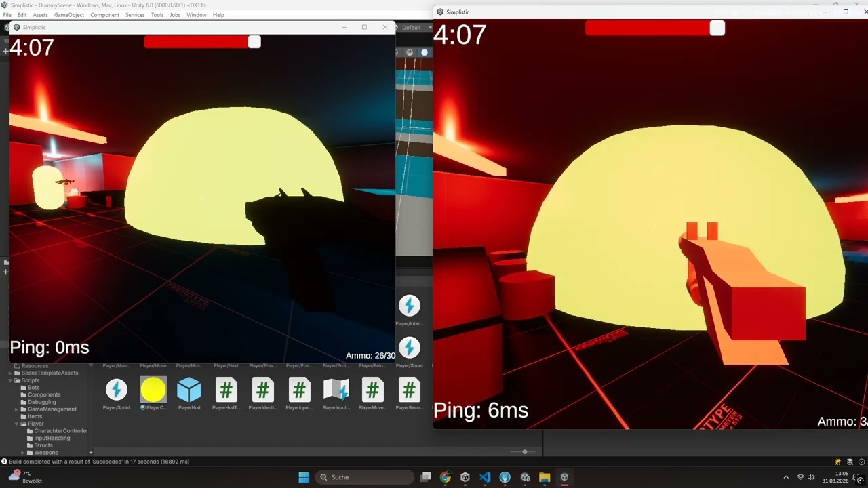Open the Jobs menu
868x488 pixels.
(175, 15)
